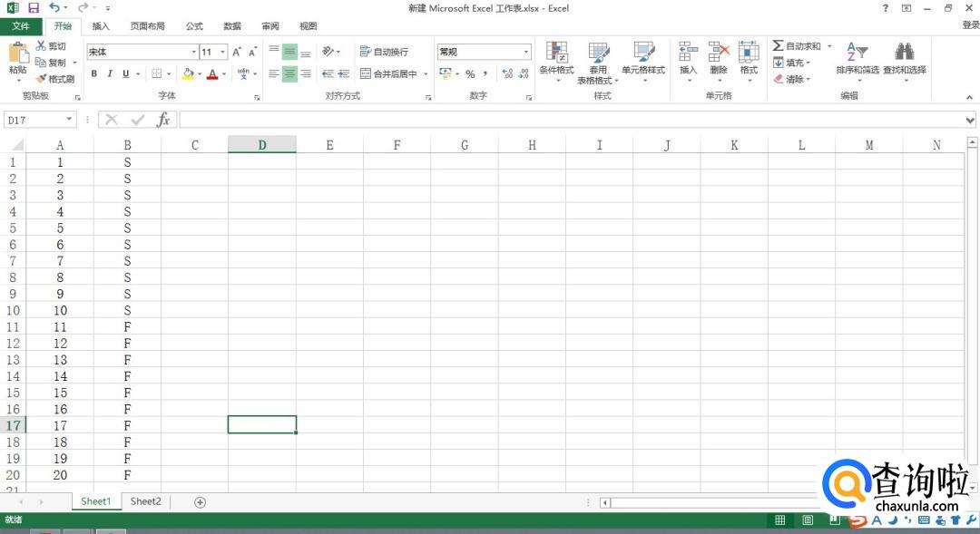Screen dimensions: 980x534
Task: Open the 文件 File tab
Action: click(21, 26)
